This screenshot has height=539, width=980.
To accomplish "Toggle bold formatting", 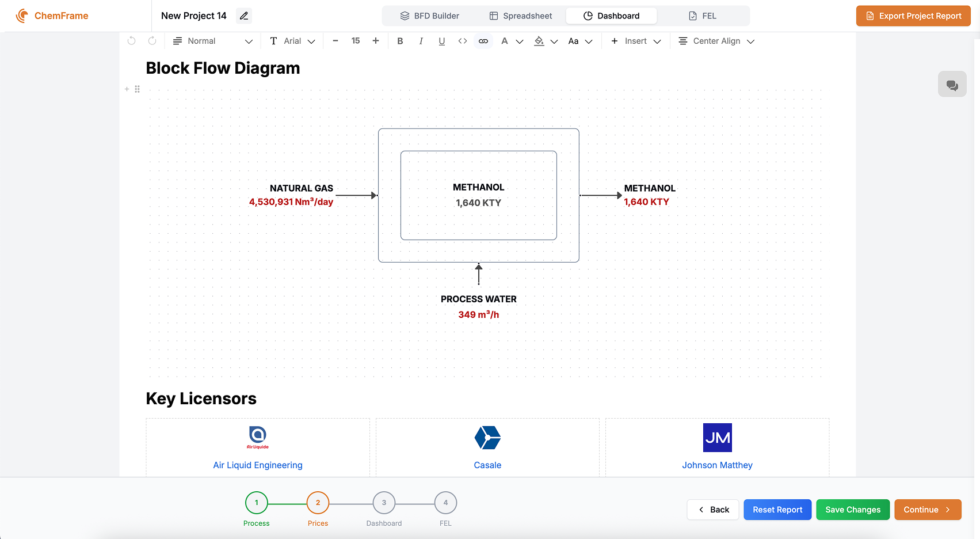I will coord(401,41).
